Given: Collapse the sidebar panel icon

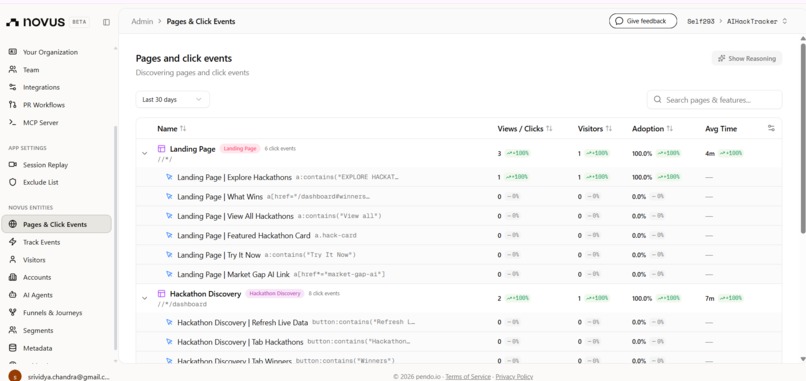Looking at the screenshot, I should [x=106, y=22].
